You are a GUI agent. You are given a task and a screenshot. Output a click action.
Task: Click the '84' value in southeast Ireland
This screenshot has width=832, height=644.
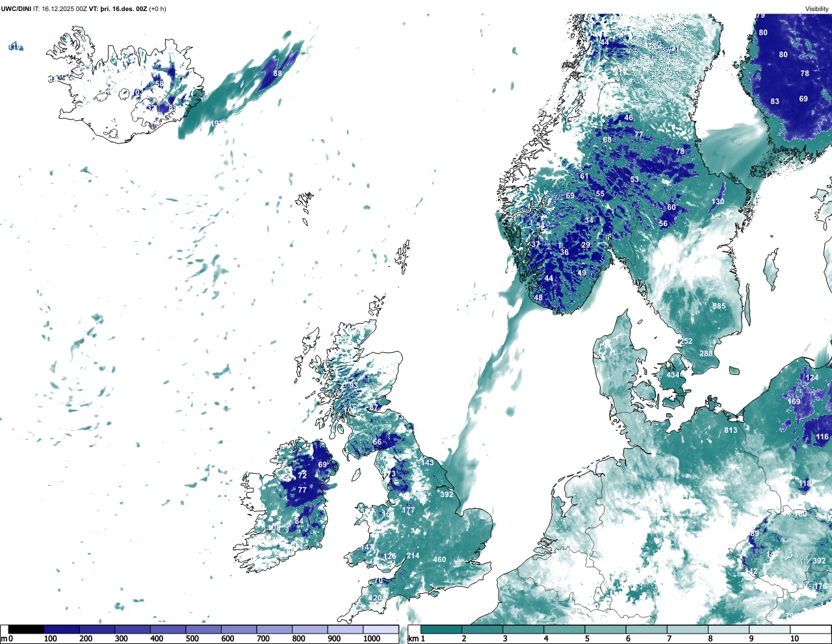[x=299, y=521]
